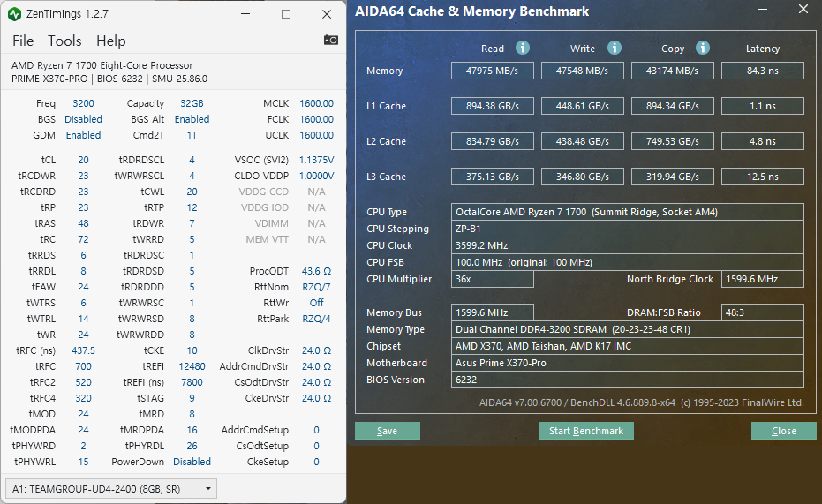Open the Help menu in ZenTimings
822x504 pixels.
[x=110, y=41]
